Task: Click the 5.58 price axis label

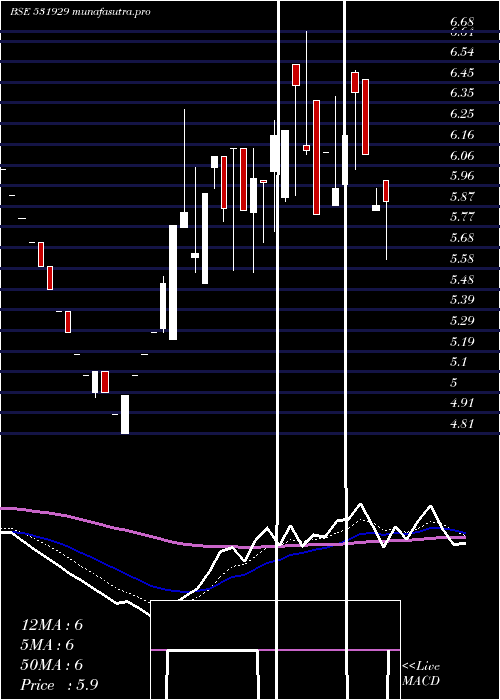Action: coord(462,258)
